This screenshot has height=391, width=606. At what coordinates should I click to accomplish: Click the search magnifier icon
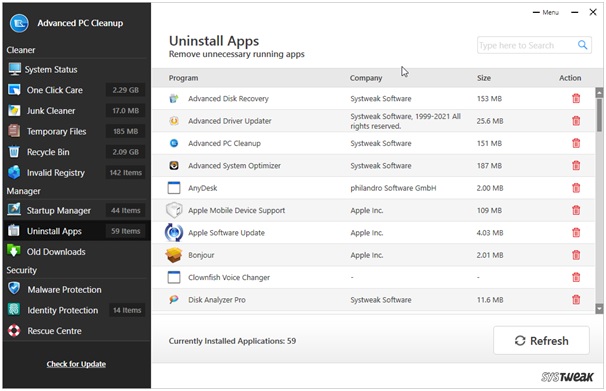click(x=582, y=45)
